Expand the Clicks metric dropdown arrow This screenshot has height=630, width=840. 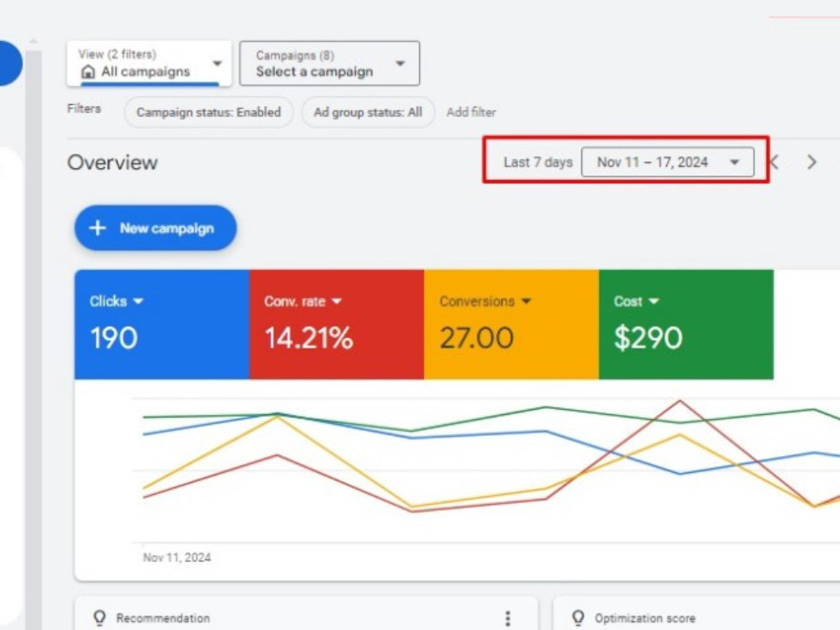(x=139, y=301)
